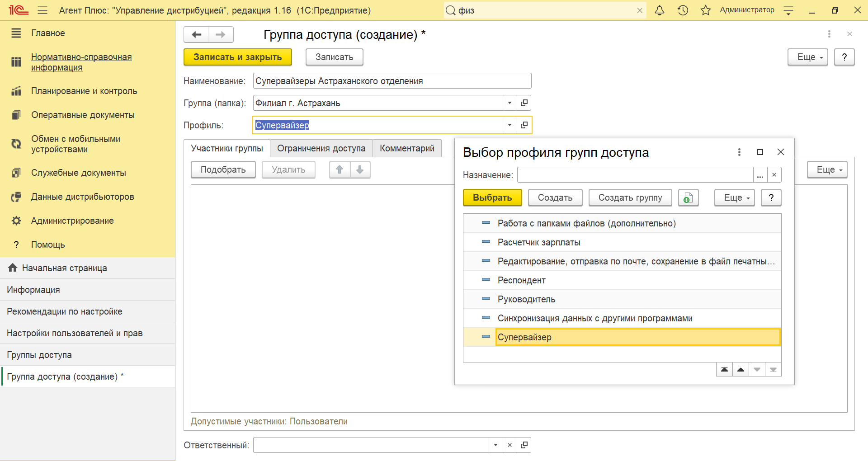Go forward with the right arrow

click(221, 35)
